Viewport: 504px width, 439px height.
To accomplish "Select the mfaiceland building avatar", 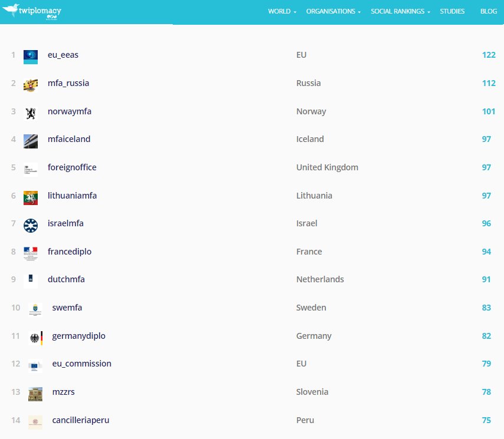I will [31, 141].
